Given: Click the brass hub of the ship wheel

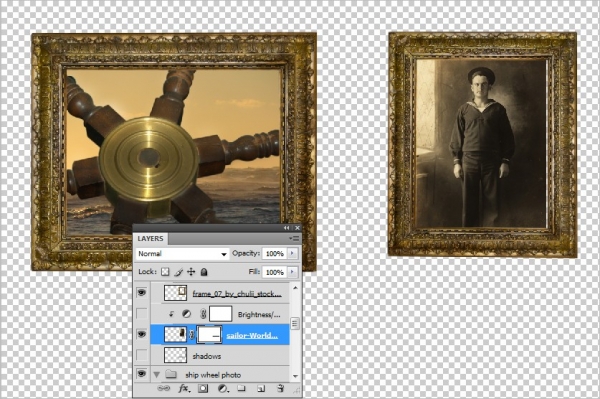Looking at the screenshot, I should 149,158.
